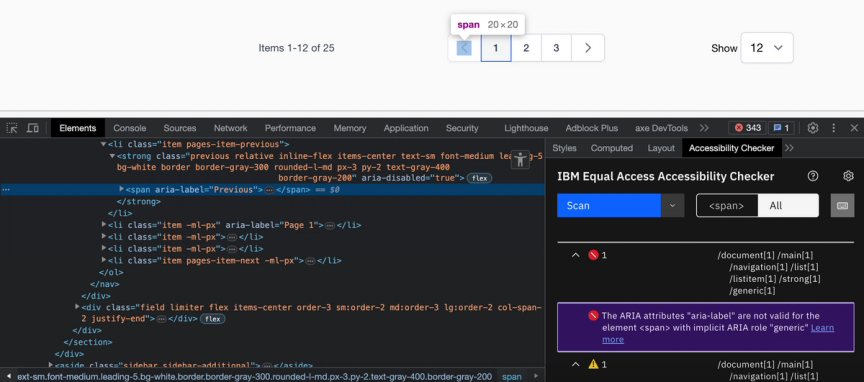Open the DevTools three-dot customize menu
Screen dimensions: 864x382
tap(834, 128)
